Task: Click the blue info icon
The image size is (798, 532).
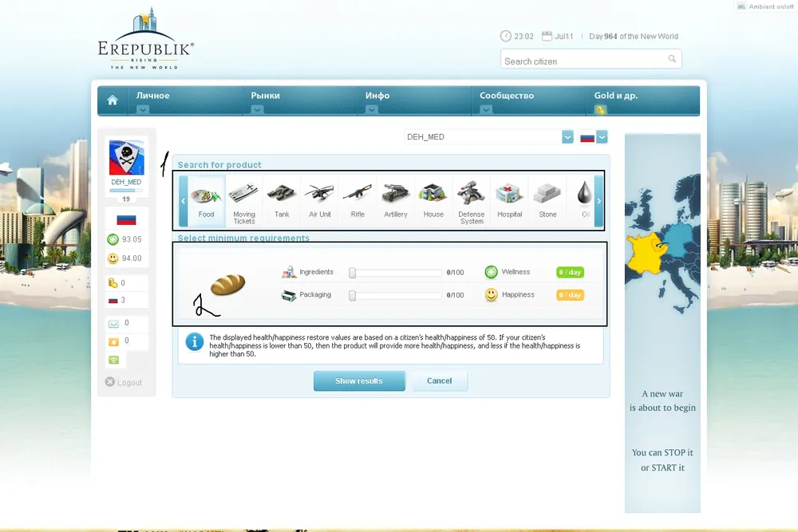Action: (195, 341)
